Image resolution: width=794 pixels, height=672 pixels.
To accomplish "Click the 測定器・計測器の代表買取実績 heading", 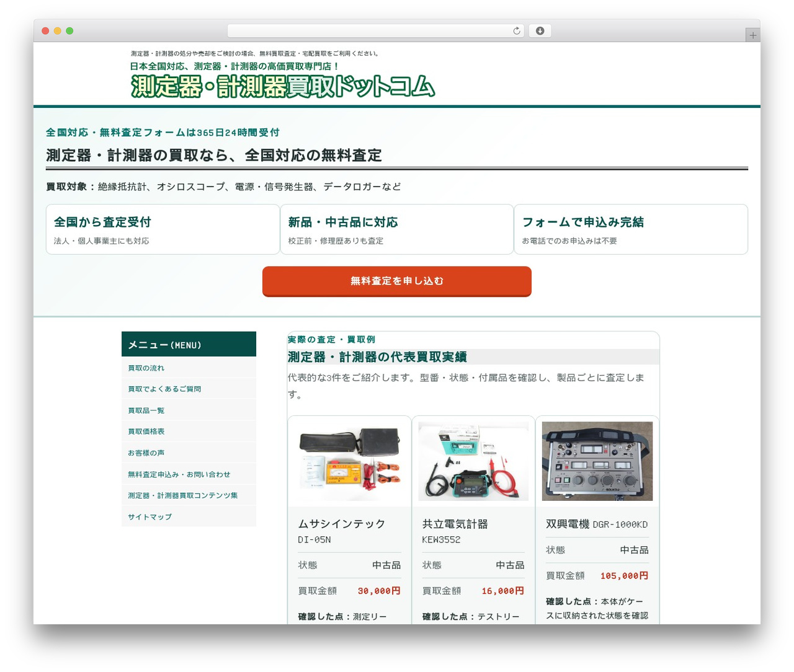I will (x=377, y=357).
